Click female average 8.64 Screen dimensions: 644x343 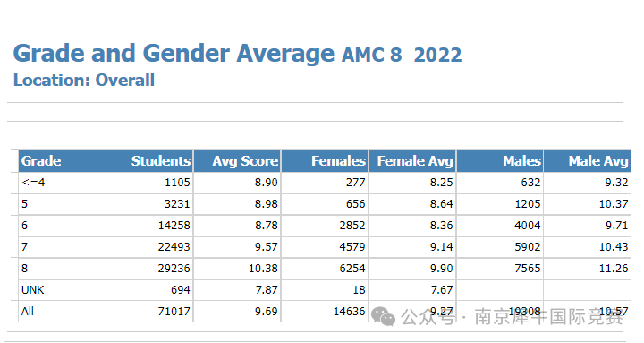442,203
